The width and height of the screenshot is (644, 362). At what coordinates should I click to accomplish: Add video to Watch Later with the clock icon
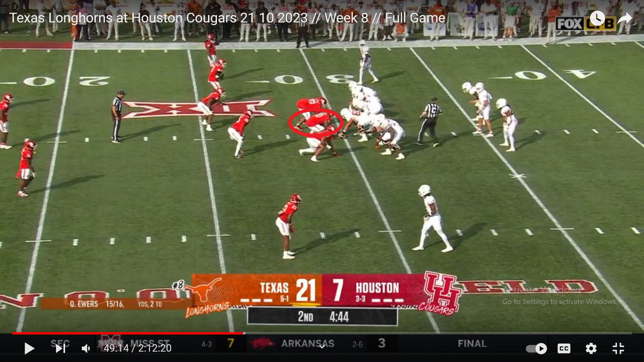[597, 19]
